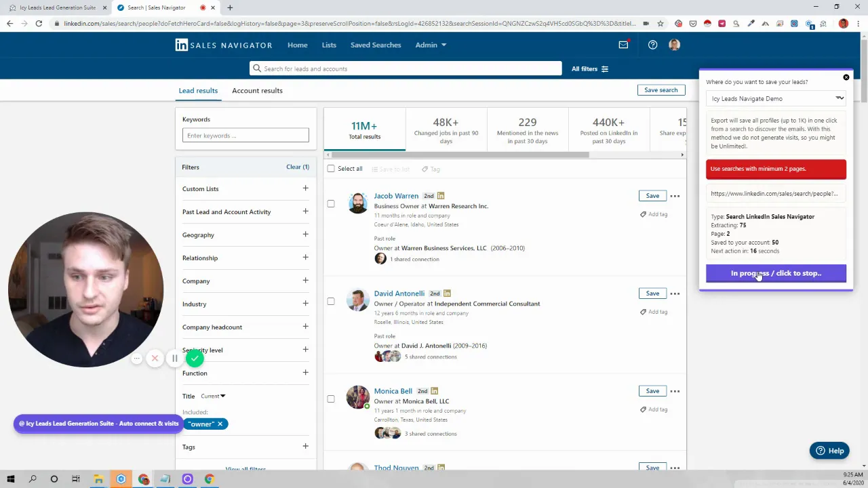Open the help question mark icon

click(x=652, y=45)
